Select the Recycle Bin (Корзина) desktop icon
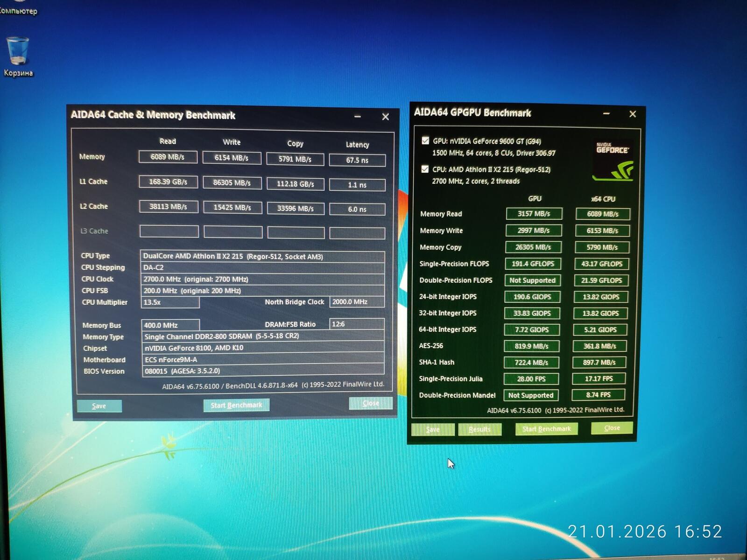Screen dimensions: 747x560 pyautogui.click(x=18, y=56)
